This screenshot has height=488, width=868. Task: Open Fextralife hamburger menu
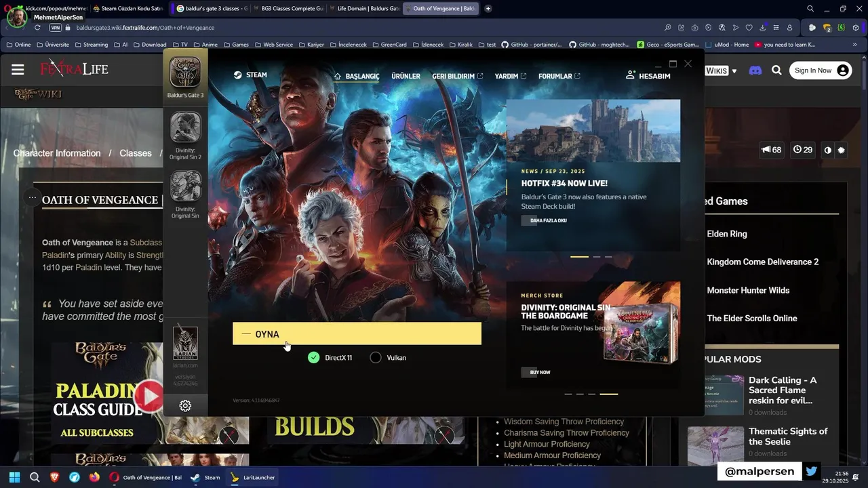tap(18, 70)
